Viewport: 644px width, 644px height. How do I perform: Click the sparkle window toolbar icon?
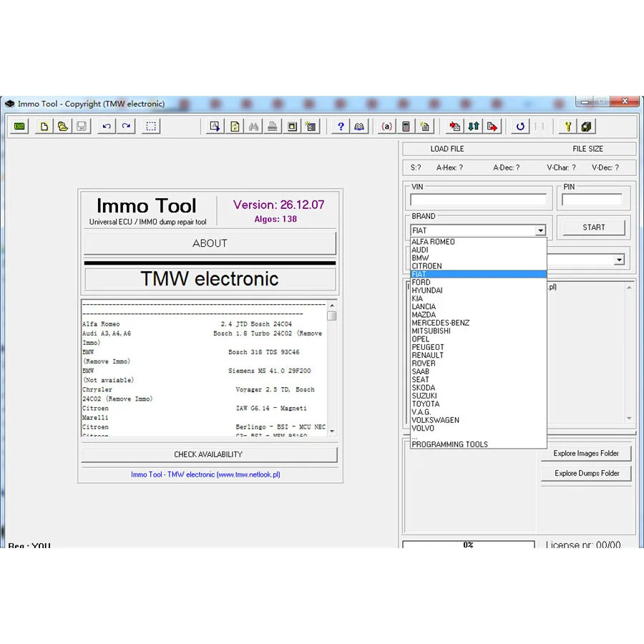[x=311, y=126]
